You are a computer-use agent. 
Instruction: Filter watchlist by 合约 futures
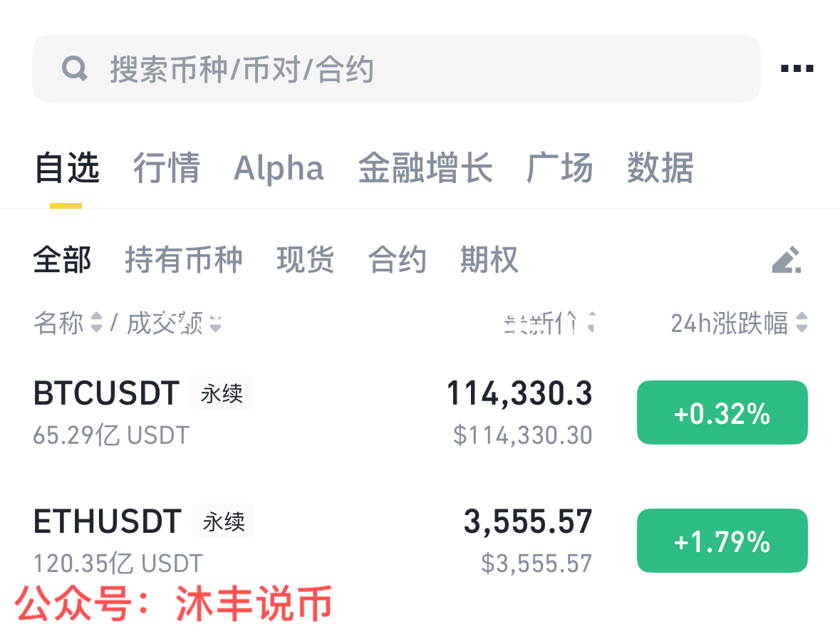(x=398, y=260)
